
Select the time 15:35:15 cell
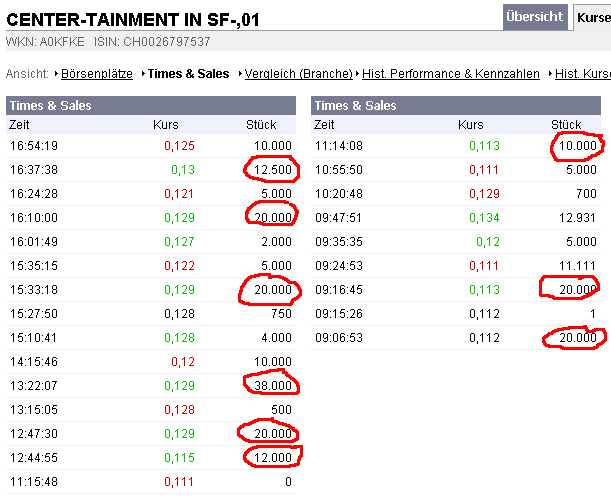tap(34, 266)
